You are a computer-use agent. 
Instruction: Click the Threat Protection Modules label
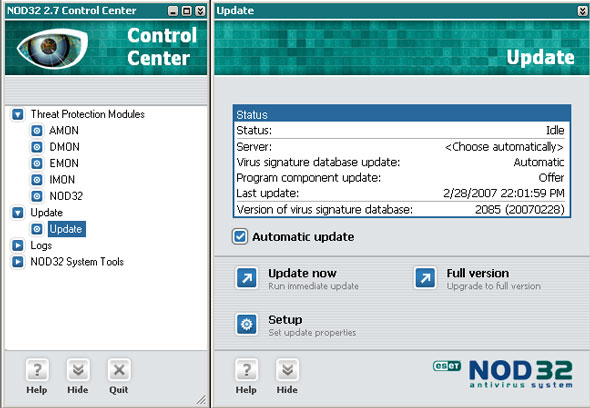tap(88, 114)
